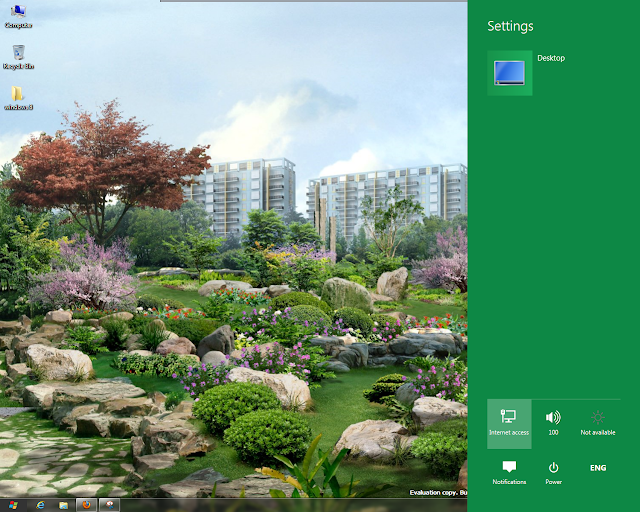Open the volume control showing 100

pyautogui.click(x=553, y=424)
